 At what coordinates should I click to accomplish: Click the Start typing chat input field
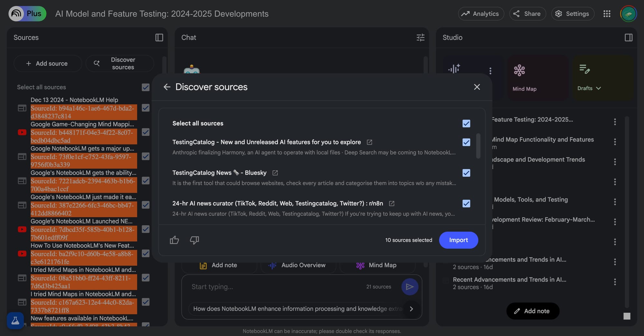coord(258,286)
